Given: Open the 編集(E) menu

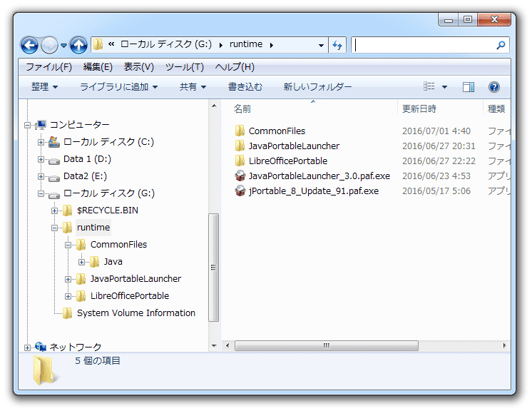Looking at the screenshot, I should 98,67.
